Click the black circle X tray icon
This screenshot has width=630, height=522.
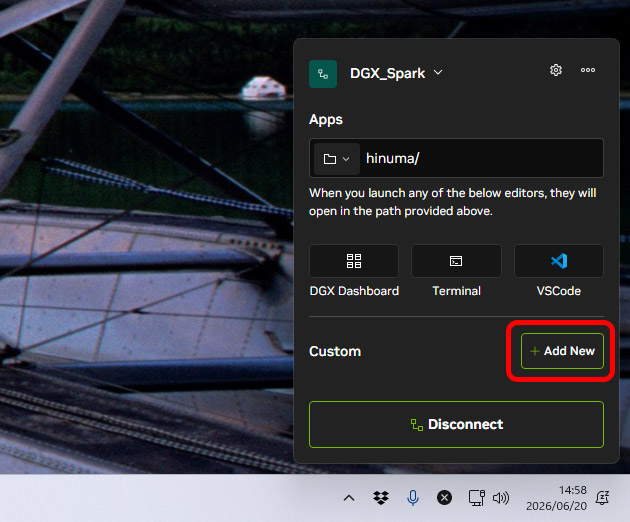coord(444,498)
